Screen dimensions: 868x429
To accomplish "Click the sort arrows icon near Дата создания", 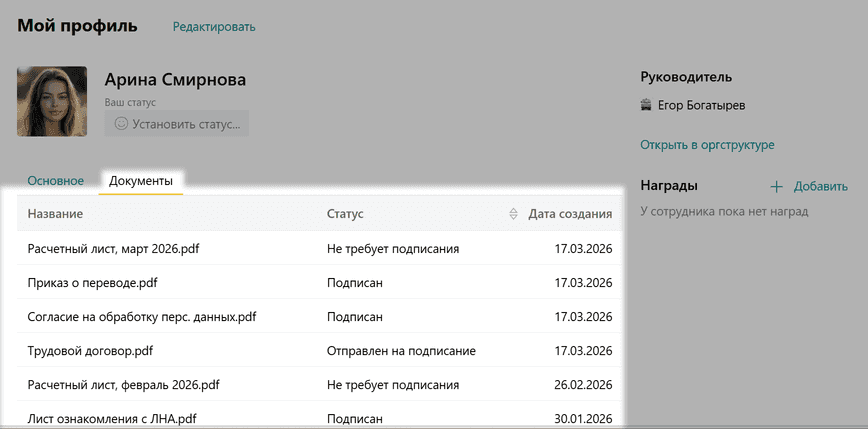I will pos(514,214).
